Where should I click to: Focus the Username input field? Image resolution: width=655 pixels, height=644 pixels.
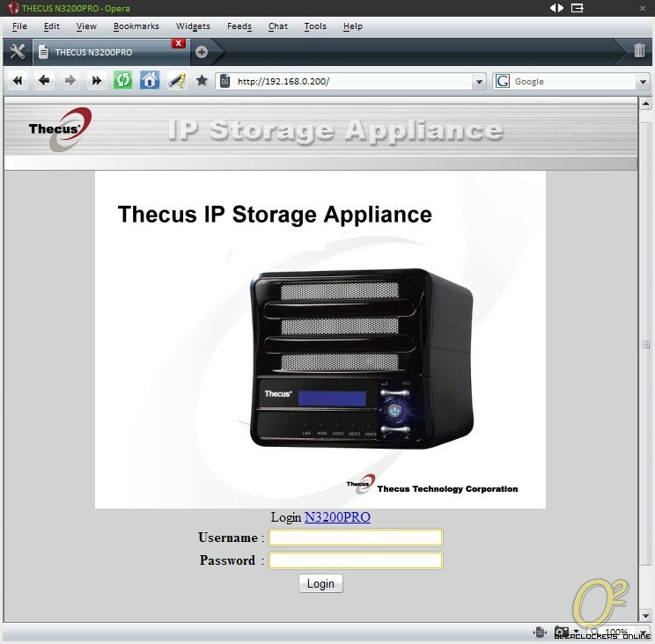(x=356, y=538)
